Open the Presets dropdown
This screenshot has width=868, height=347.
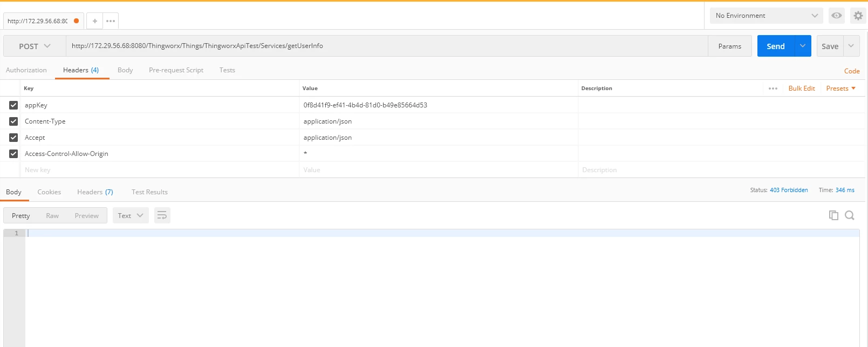[x=841, y=89]
